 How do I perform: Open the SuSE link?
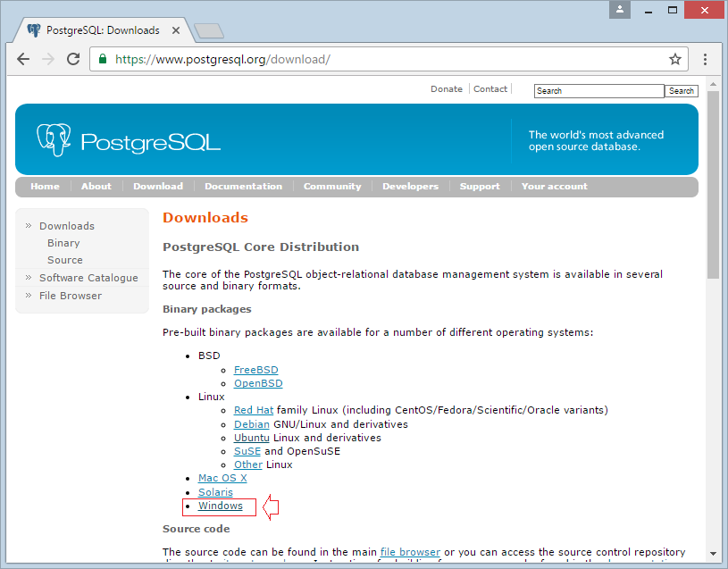(247, 451)
